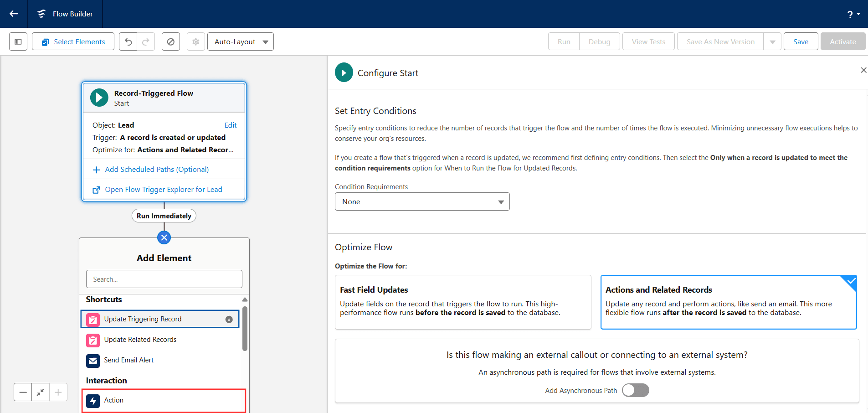The width and height of the screenshot is (868, 413).
Task: Click the Interaction section heading
Action: [x=107, y=381]
